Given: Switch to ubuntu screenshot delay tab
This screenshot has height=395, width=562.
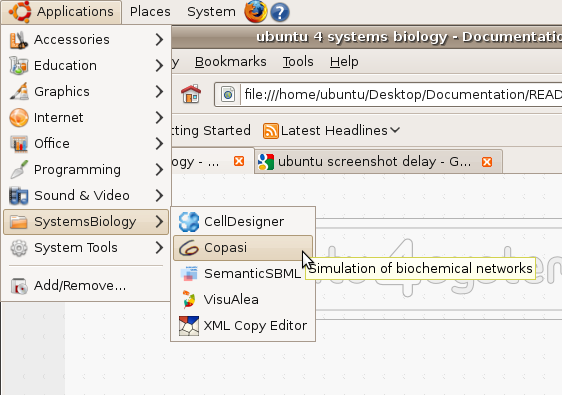Looking at the screenshot, I should point(378,162).
